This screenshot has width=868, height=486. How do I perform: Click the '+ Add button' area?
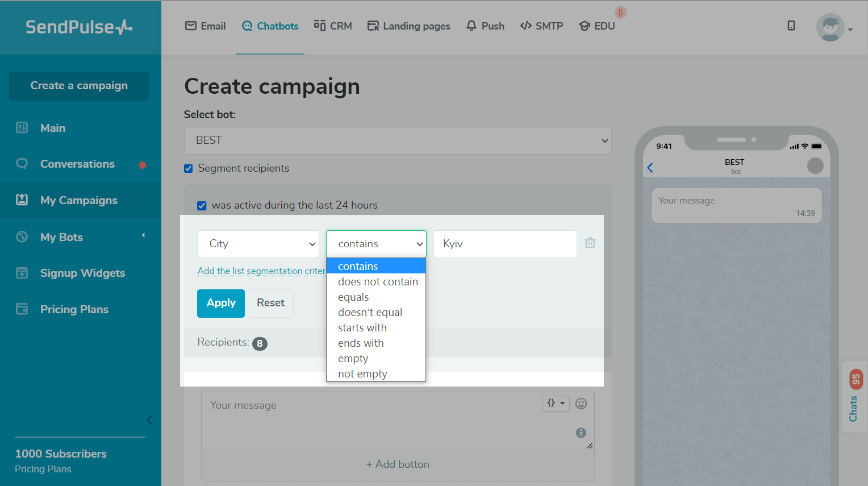(398, 464)
